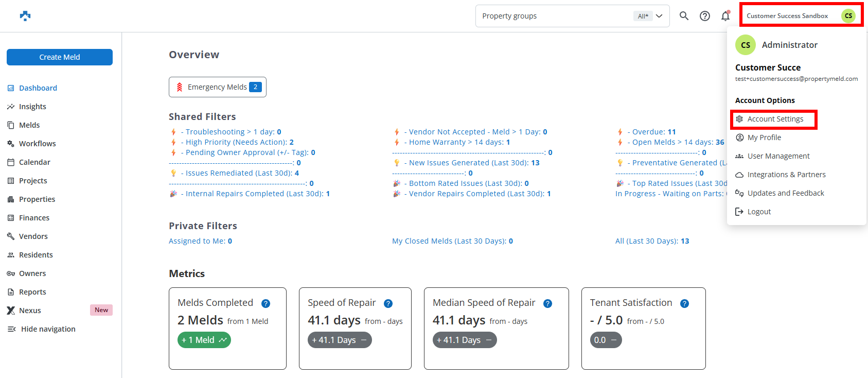Select Logout from account options

[758, 212]
